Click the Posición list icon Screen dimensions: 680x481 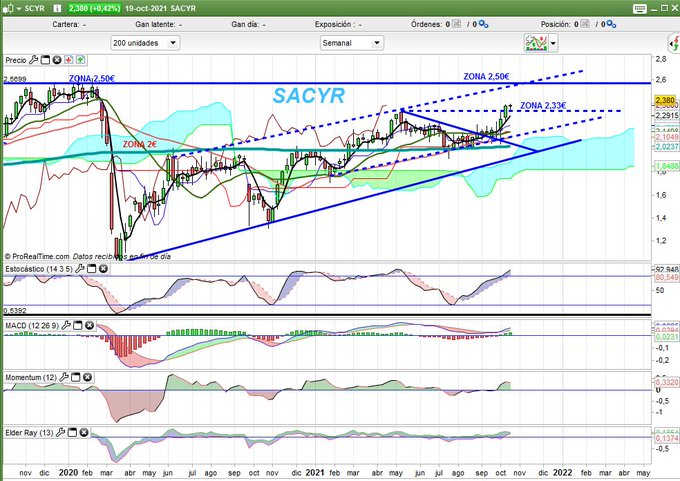[x=585, y=24]
